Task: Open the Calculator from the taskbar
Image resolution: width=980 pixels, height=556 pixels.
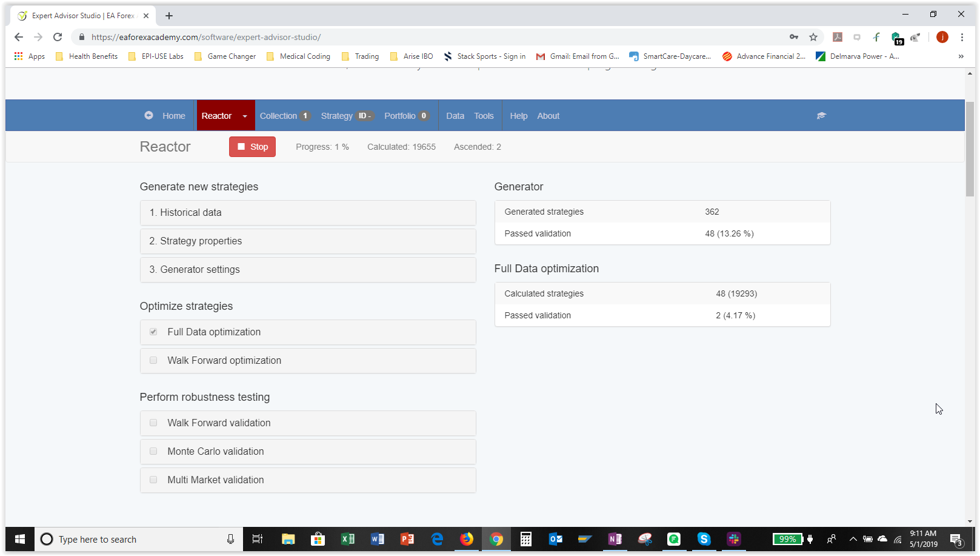Action: tap(526, 539)
